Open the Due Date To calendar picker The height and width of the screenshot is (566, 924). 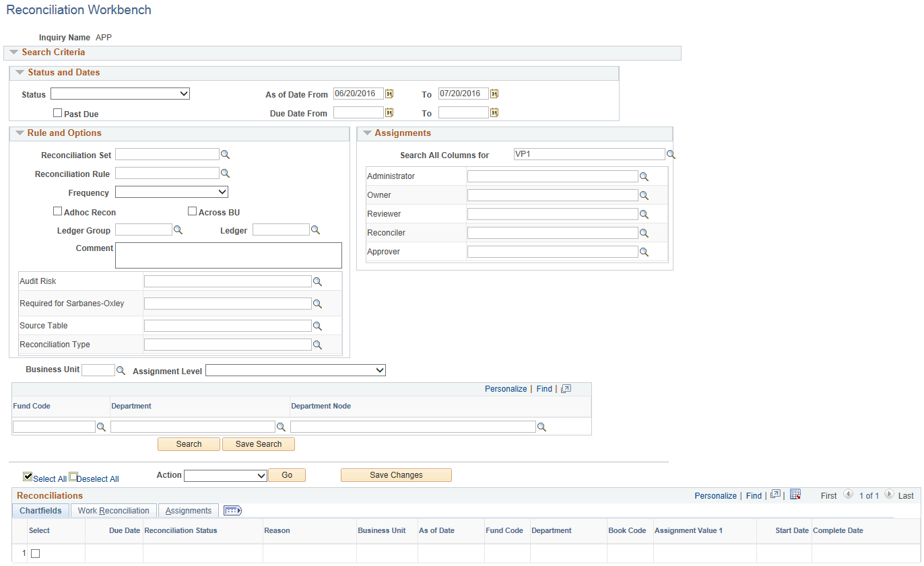click(494, 112)
